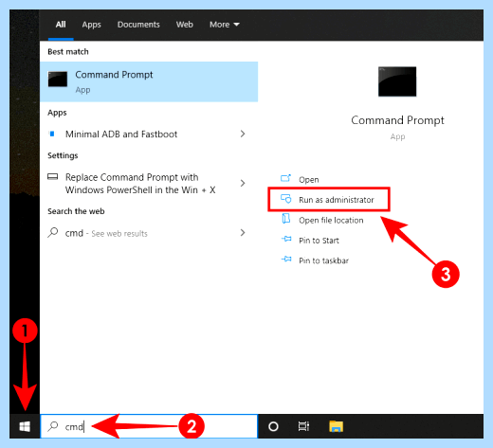Open Cortana circle icon on taskbar
This screenshot has width=493, height=448.
click(273, 426)
